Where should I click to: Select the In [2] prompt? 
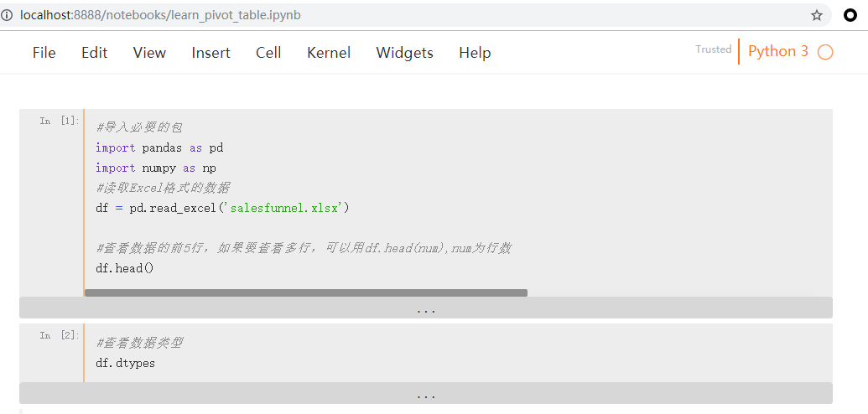60,335
